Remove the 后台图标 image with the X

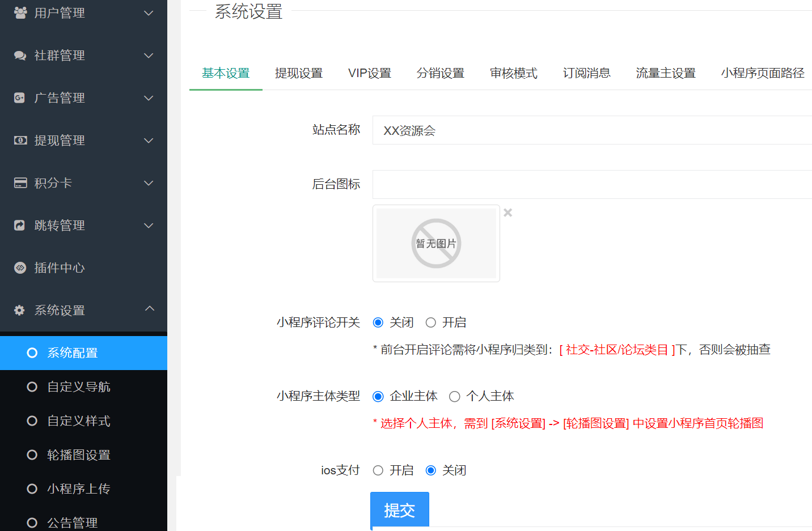click(508, 212)
